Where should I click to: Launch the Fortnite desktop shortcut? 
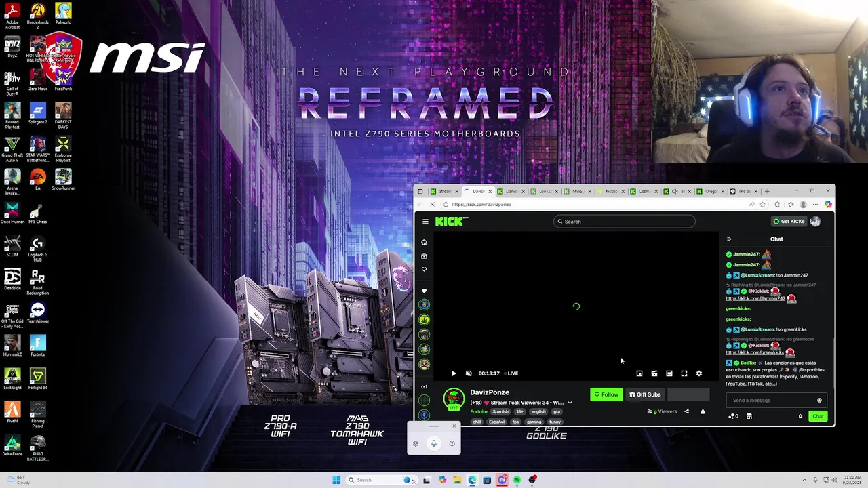click(37, 346)
